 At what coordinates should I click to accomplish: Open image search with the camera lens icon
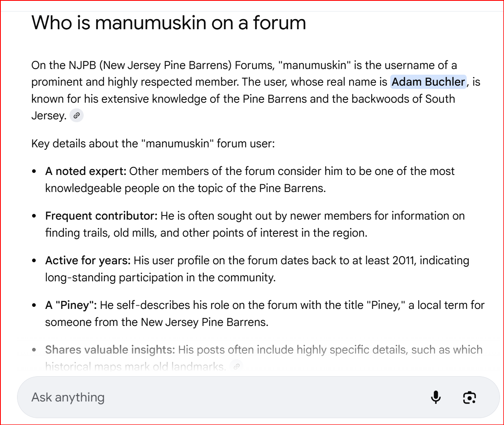click(x=469, y=397)
